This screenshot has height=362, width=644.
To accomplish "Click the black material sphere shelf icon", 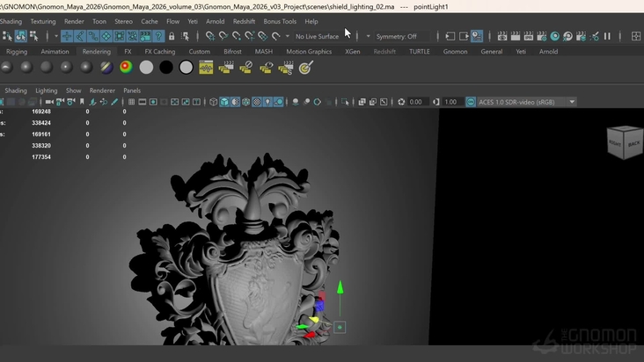I will (x=166, y=68).
